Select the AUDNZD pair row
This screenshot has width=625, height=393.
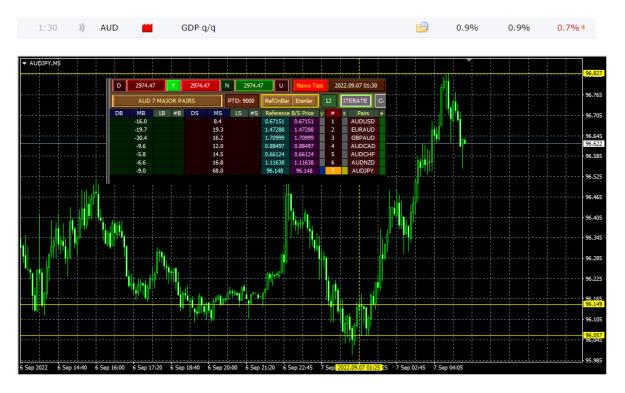coord(363,163)
